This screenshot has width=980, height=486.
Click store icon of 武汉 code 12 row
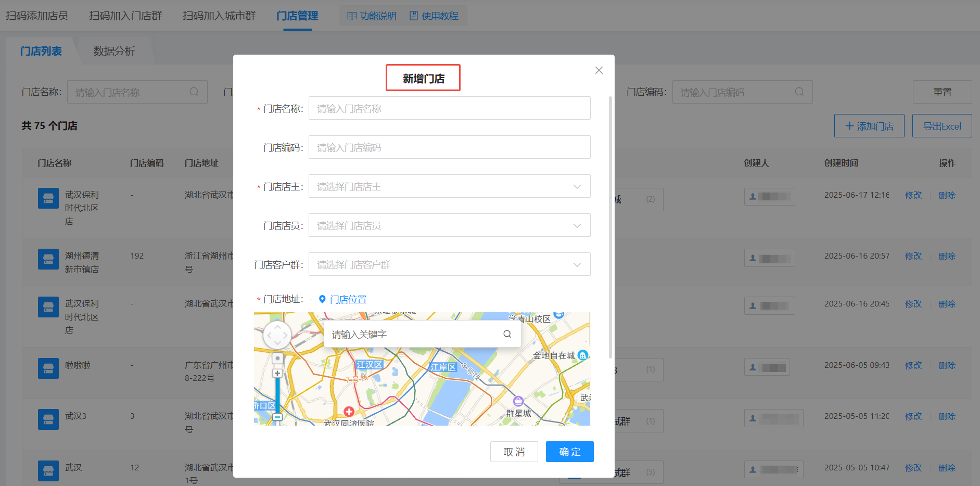(x=48, y=471)
